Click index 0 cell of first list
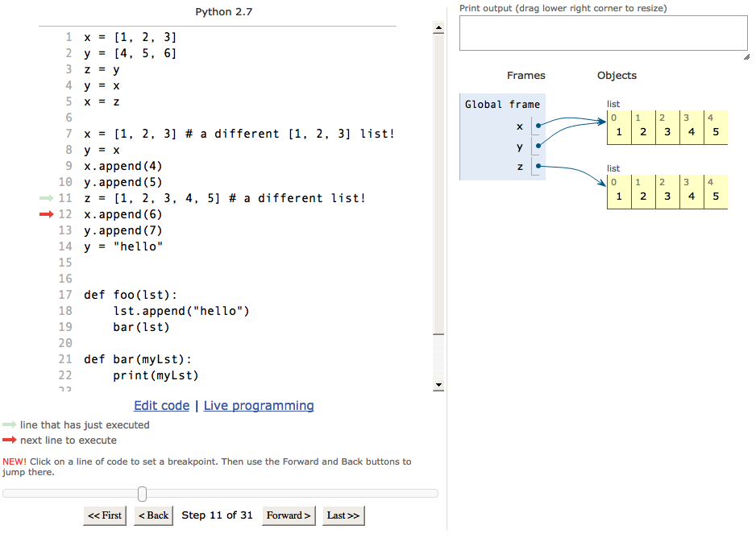The image size is (756, 542). 619,128
